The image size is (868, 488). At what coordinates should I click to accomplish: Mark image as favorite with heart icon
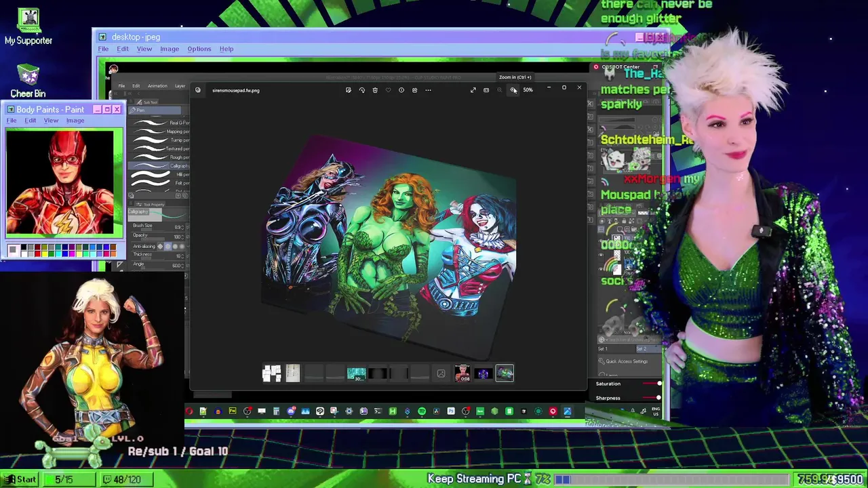click(x=388, y=90)
